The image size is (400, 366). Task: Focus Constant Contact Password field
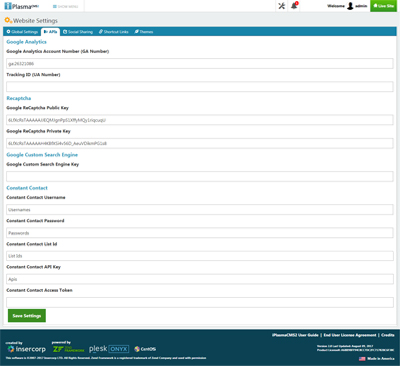point(200,233)
